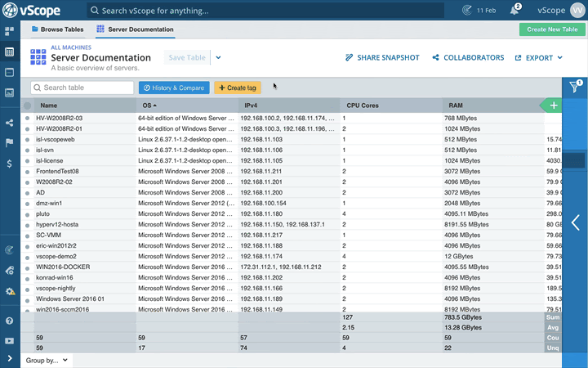The height and width of the screenshot is (368, 588).
Task: Click SHARE SNAPSHOT link
Action: point(382,57)
